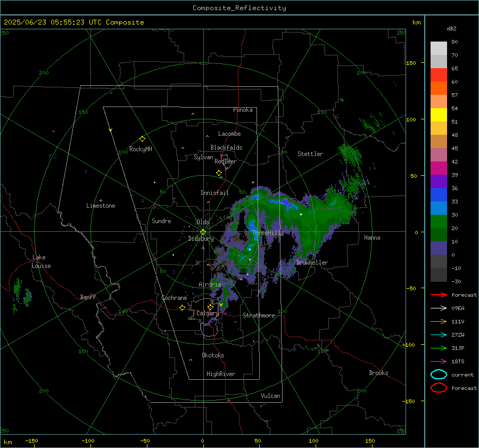Click the 09EA legend text
Screen dimensions: 479x448
[x=458, y=308]
